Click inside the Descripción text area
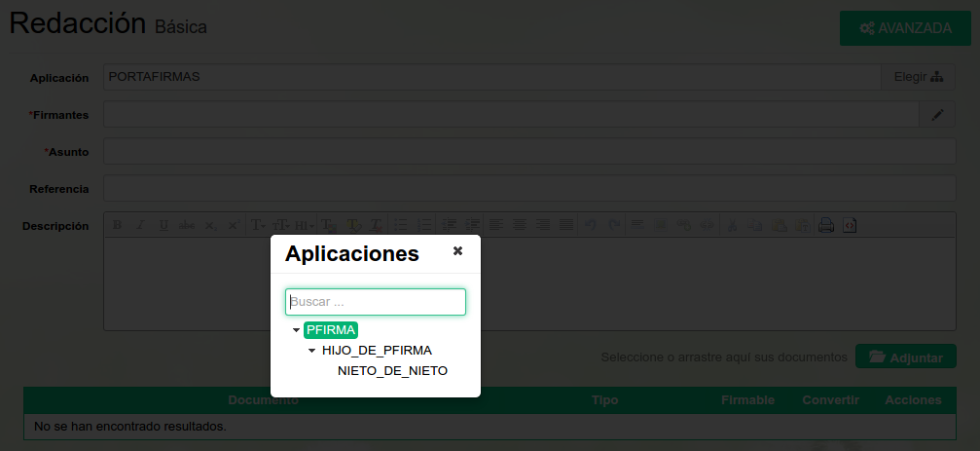Viewport: 980px width, 451px height. [529, 284]
